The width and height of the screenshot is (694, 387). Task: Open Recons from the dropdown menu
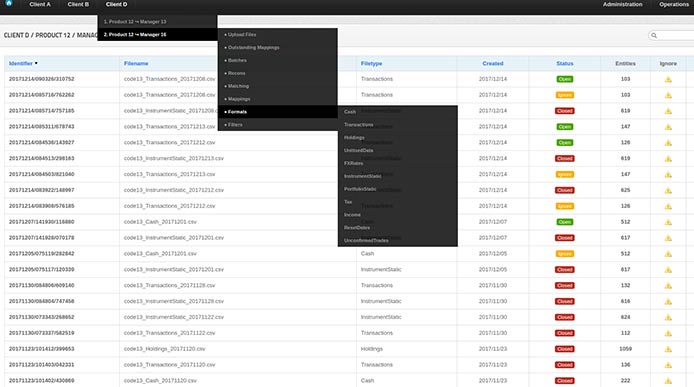278,73
